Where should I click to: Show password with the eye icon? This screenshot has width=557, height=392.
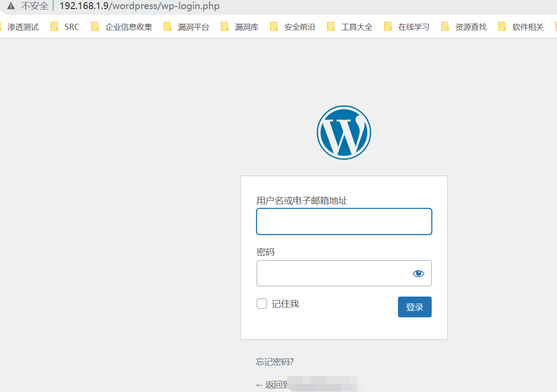click(418, 273)
